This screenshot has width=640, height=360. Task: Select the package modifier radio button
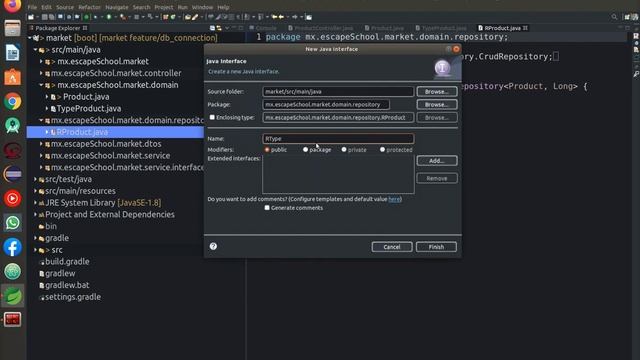[x=305, y=150]
